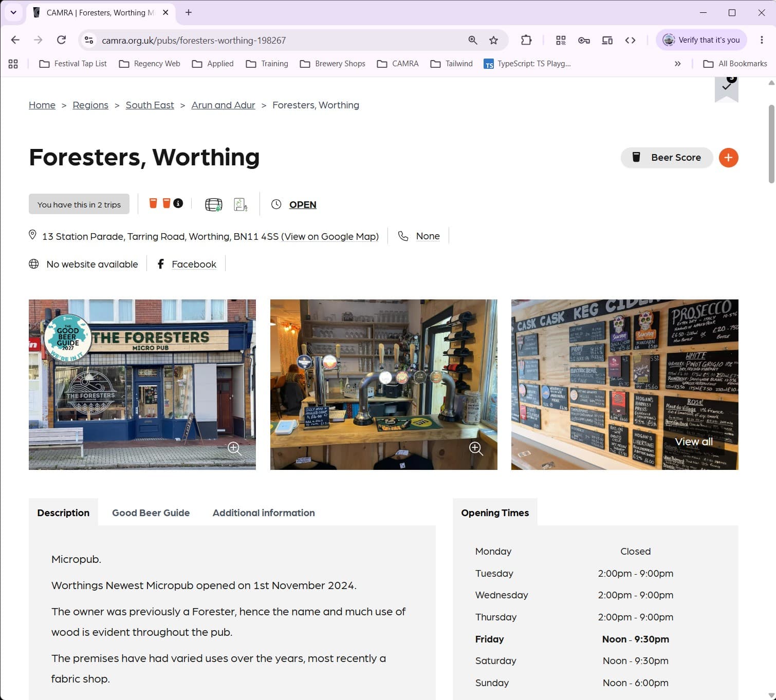
Task: Click the clock icon beside OPEN
Action: click(276, 204)
